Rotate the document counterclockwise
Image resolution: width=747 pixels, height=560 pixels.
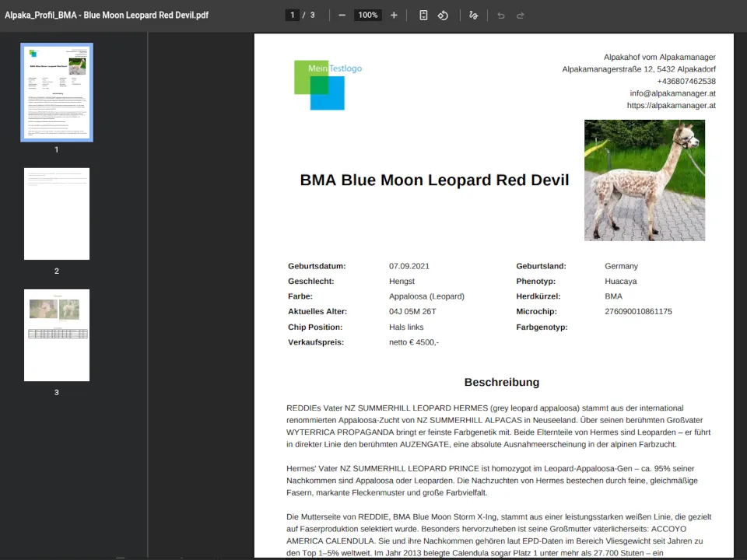click(x=443, y=16)
